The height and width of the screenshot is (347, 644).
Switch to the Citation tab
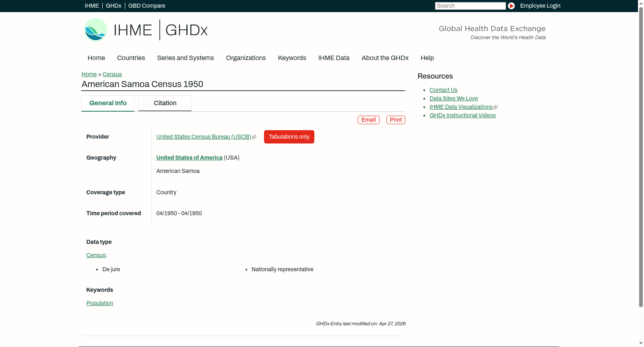coord(165,103)
